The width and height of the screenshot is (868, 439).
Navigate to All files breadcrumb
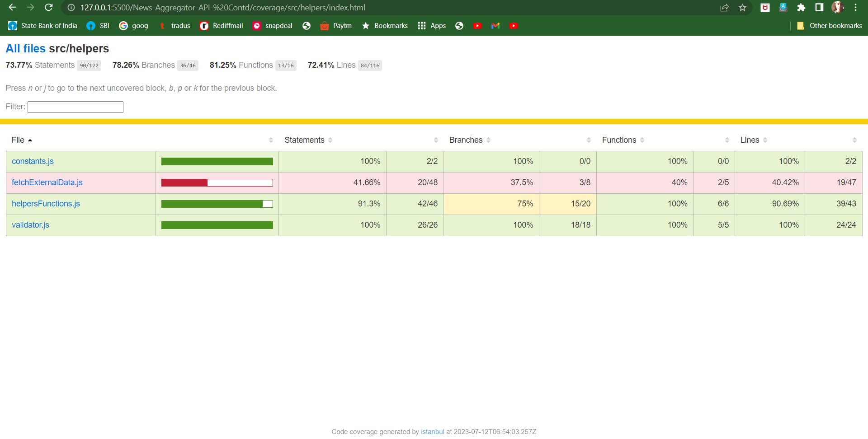pyautogui.click(x=25, y=48)
